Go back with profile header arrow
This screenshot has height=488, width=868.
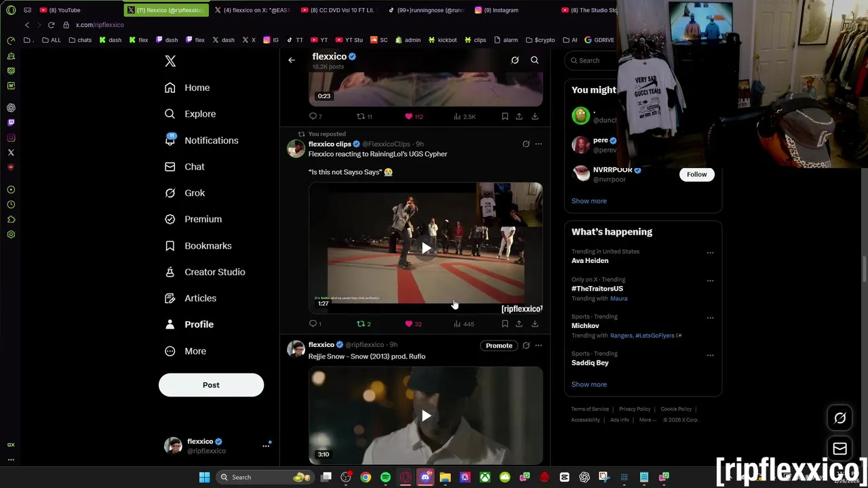292,60
